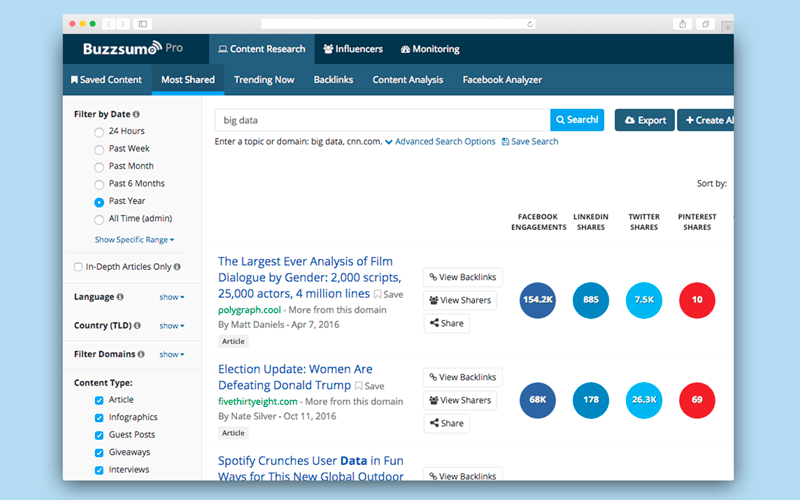The width and height of the screenshot is (800, 500).
Task: Switch to Trending Now tab
Action: coord(264,80)
